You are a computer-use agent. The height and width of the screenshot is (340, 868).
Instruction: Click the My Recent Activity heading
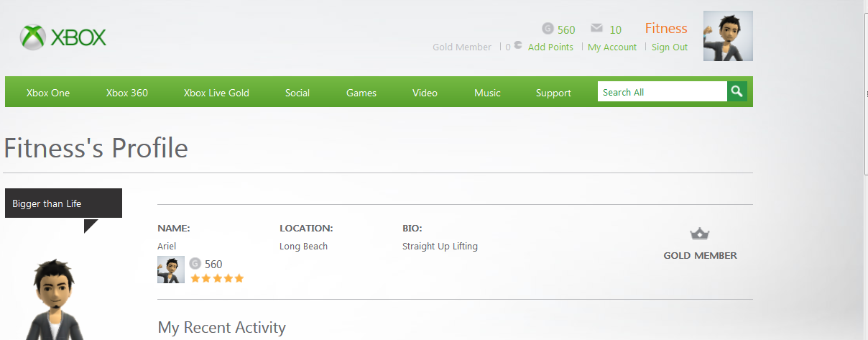coord(221,328)
